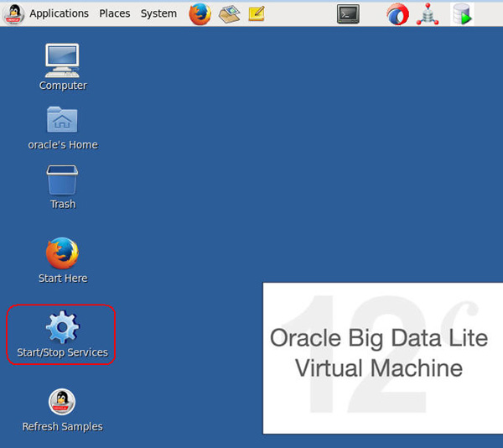Open the mail/stamp launcher in the panel
This screenshot has height=448, width=503.
click(x=230, y=14)
